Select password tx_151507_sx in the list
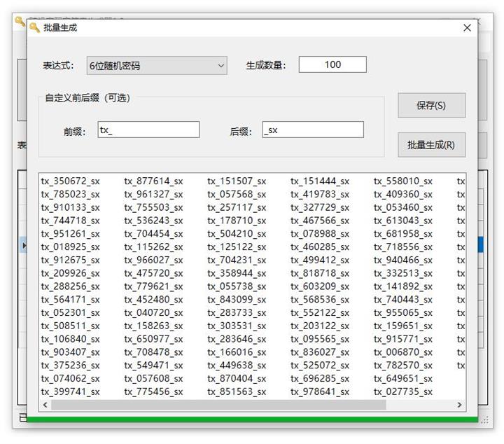 [x=237, y=181]
